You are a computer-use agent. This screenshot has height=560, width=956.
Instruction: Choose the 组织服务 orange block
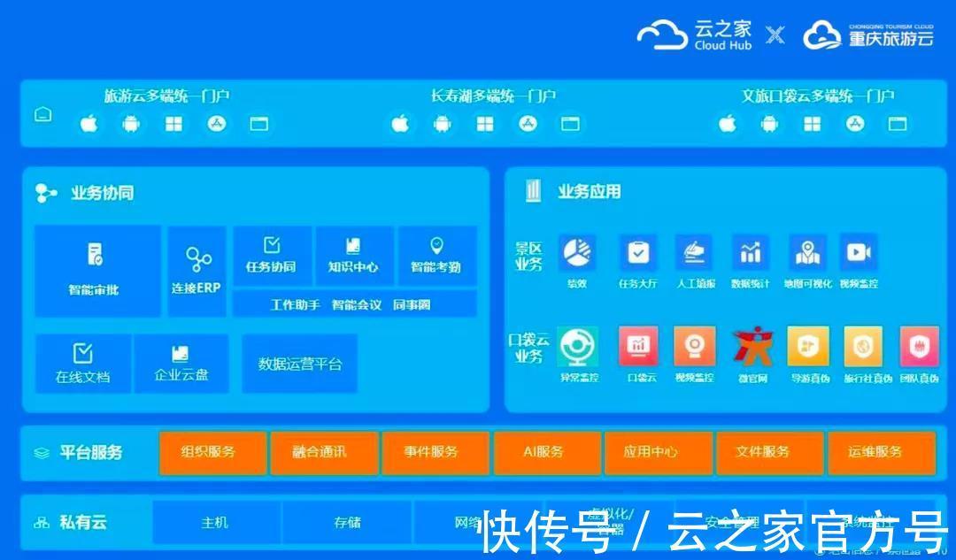(x=212, y=453)
